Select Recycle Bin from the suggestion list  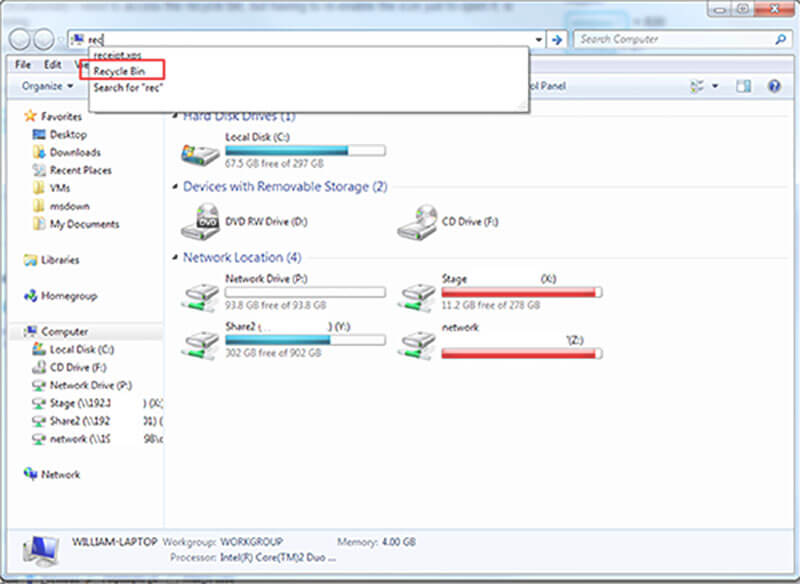tap(120, 72)
